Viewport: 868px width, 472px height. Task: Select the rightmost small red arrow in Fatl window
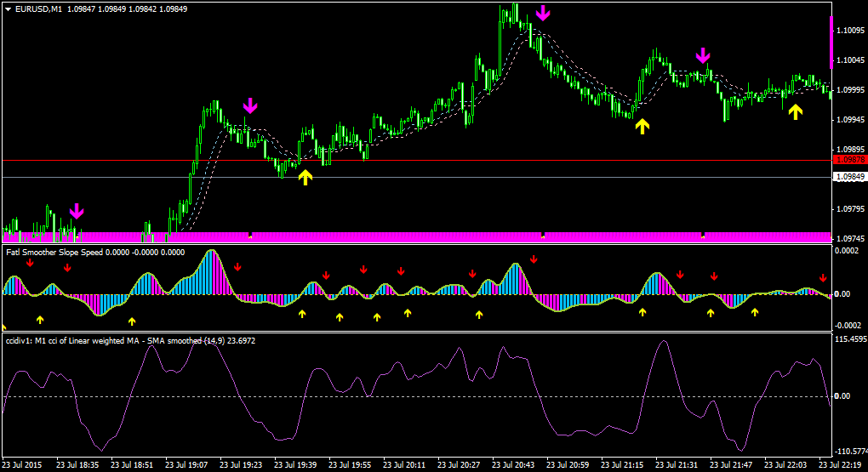coord(823,278)
